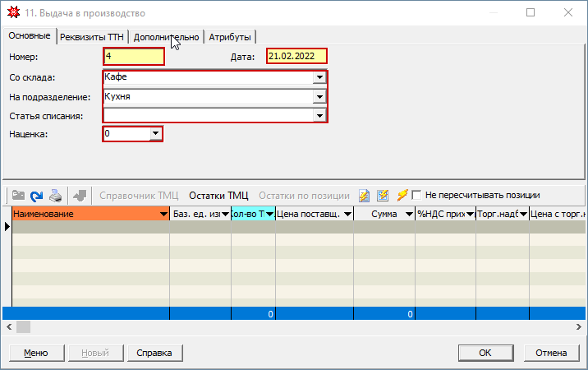Enable 'Не пересчитывать позиции' checkbox
The image size is (588, 370).
[417, 196]
